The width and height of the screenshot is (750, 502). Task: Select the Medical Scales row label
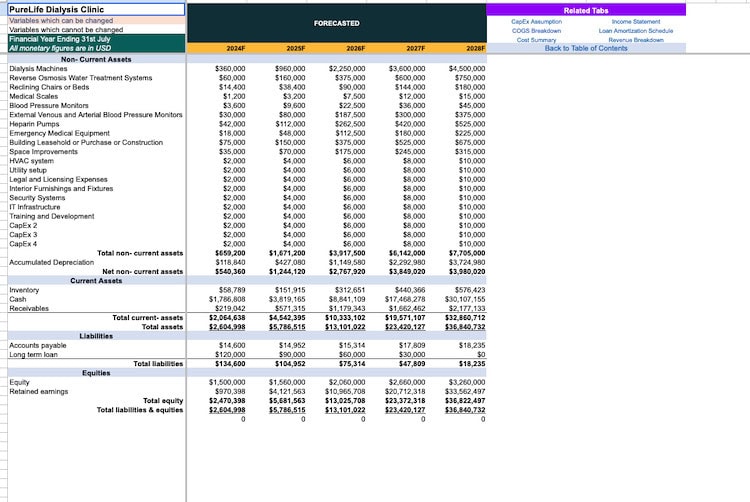(33, 96)
